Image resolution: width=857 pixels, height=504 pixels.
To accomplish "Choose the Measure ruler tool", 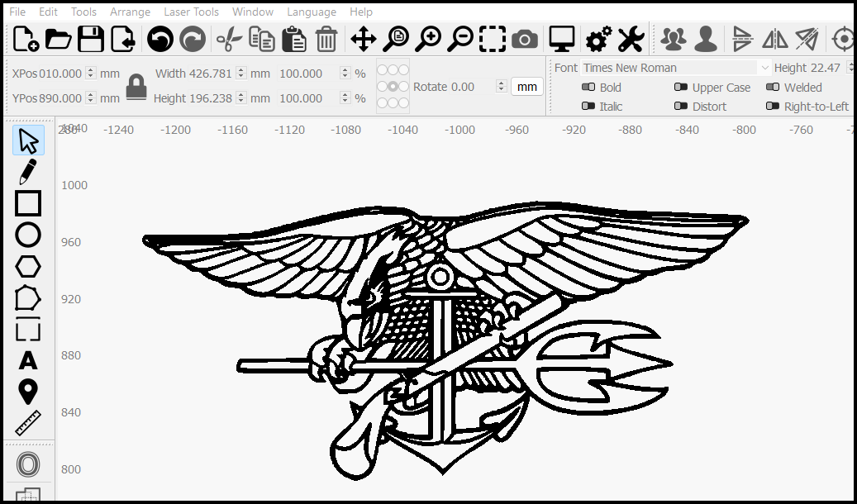I will coord(28,423).
